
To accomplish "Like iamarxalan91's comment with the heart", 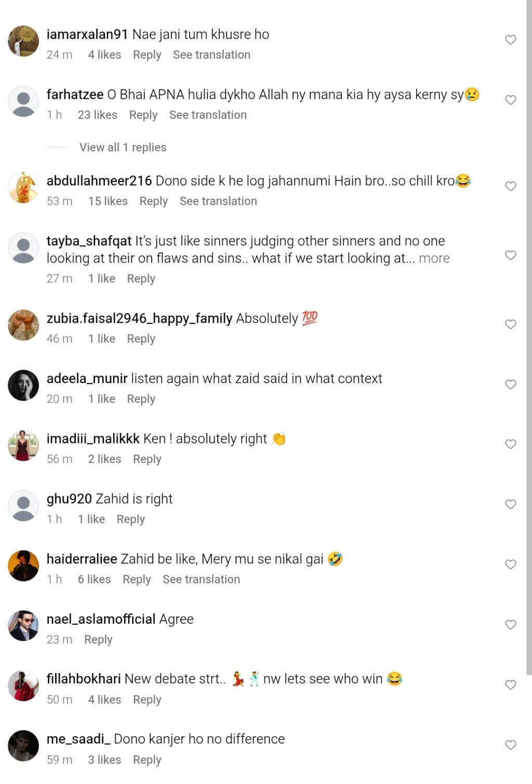I will [511, 40].
